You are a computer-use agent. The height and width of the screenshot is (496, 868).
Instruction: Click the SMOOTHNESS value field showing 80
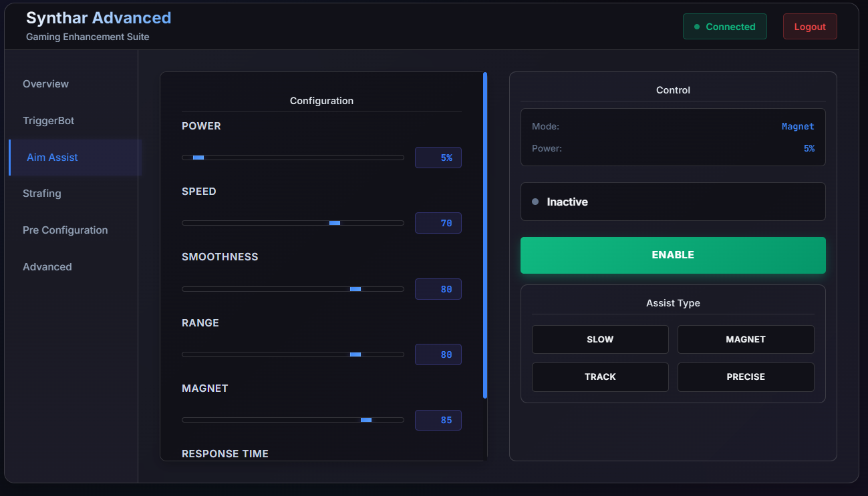tap(438, 288)
